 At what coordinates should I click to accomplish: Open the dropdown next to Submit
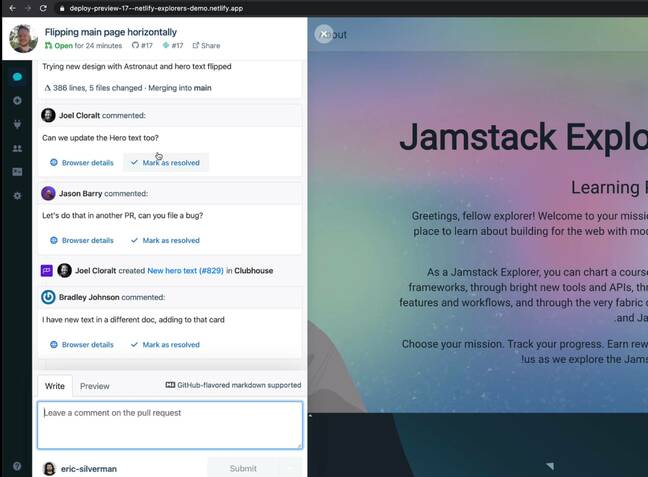point(291,468)
